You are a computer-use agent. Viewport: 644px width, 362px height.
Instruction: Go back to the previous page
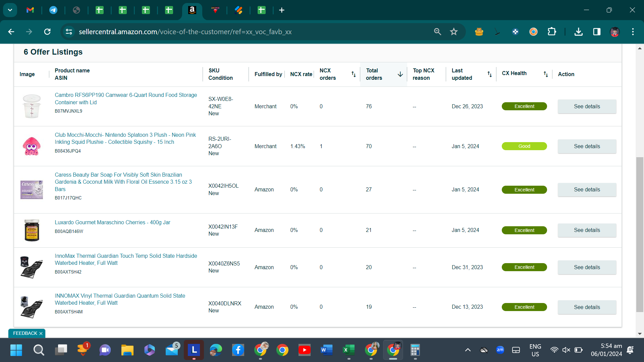click(11, 32)
